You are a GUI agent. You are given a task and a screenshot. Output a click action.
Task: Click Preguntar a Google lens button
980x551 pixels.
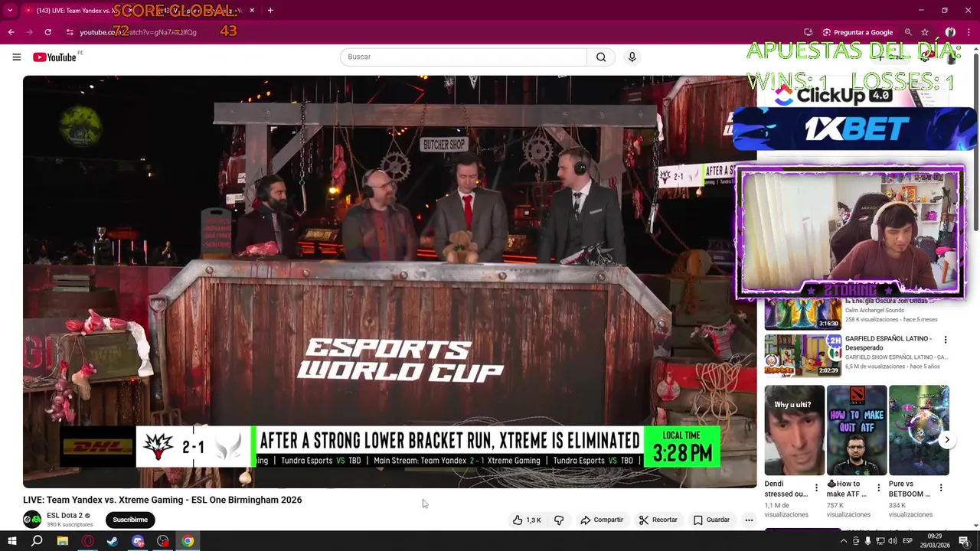(x=857, y=32)
